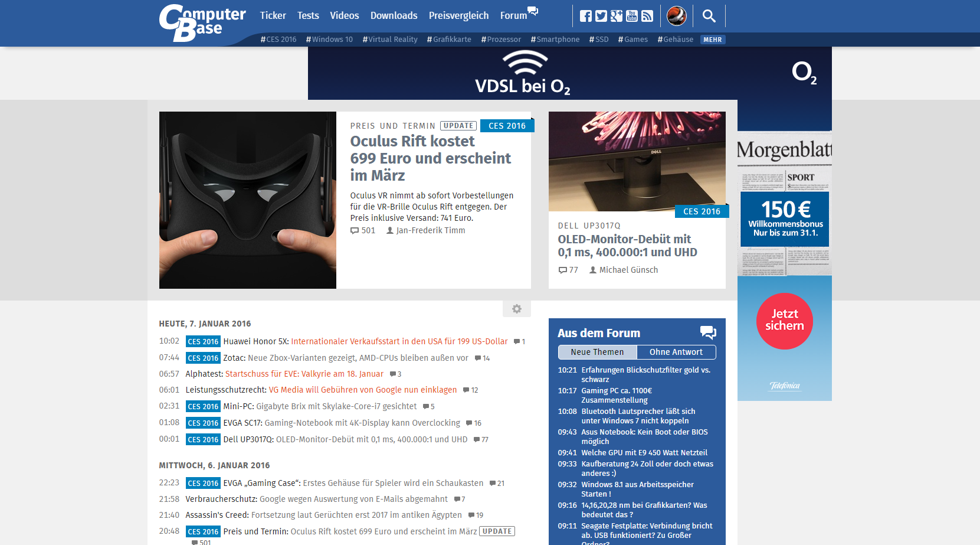980x545 pixels.
Task: Click the round user avatar icon
Action: coord(677,16)
